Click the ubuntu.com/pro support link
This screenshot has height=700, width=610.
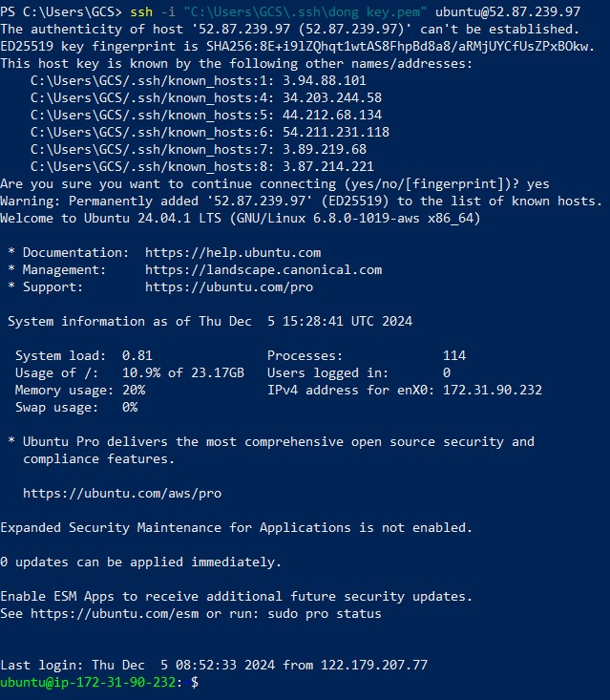[229, 287]
